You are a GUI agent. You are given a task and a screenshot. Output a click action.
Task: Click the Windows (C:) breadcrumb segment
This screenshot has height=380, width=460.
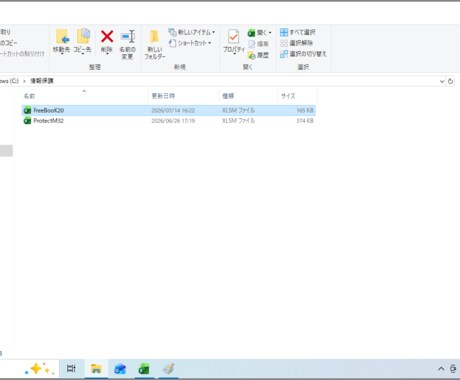pyautogui.click(x=9, y=81)
